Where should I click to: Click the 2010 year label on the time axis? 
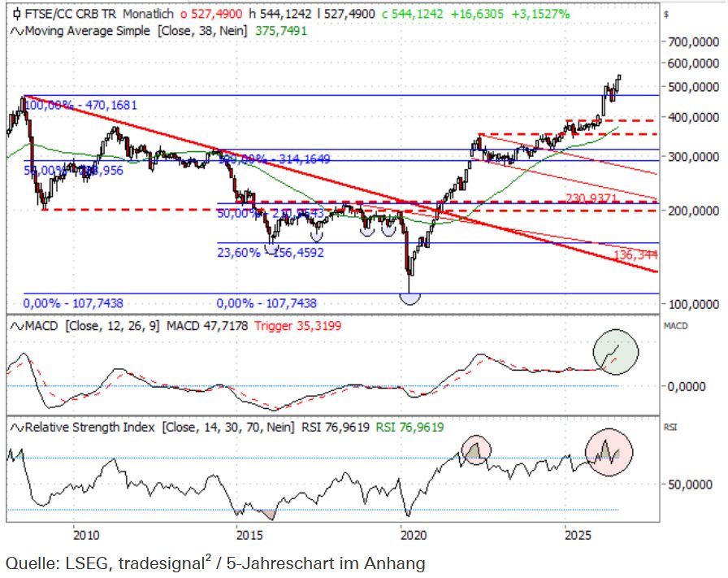[86, 536]
